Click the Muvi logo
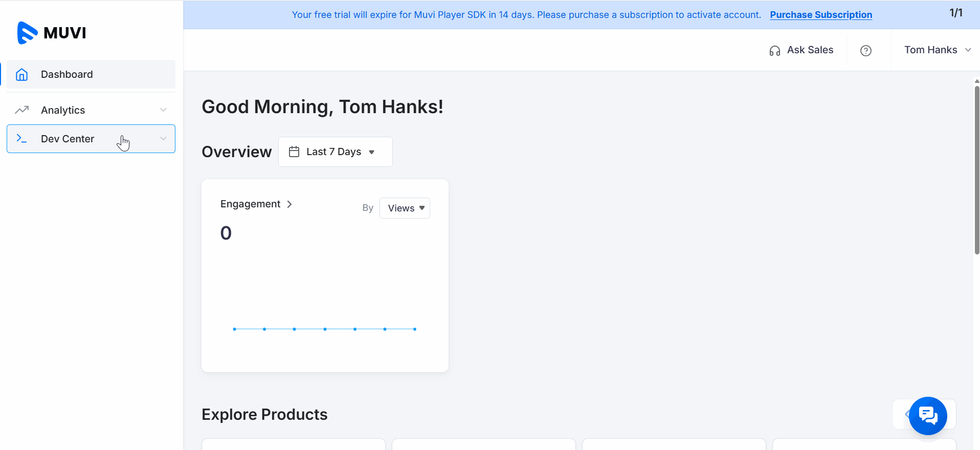980x450 pixels. 51,33
